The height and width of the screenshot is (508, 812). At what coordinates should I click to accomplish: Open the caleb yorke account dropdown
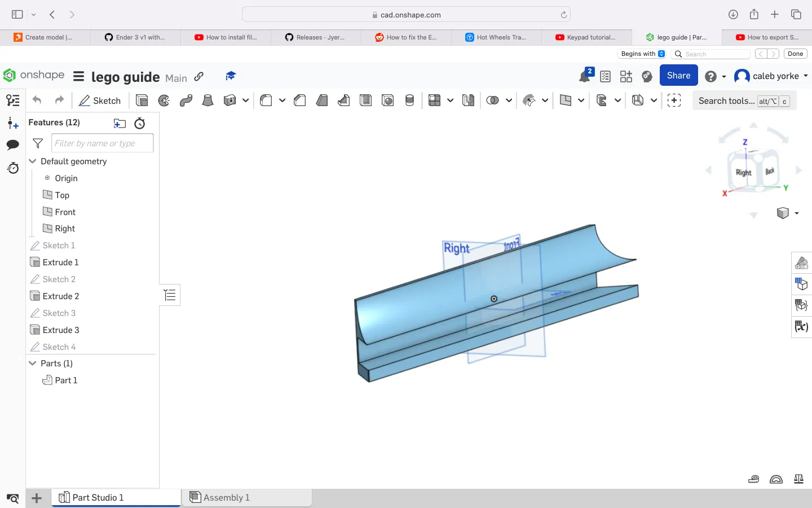[776, 76]
